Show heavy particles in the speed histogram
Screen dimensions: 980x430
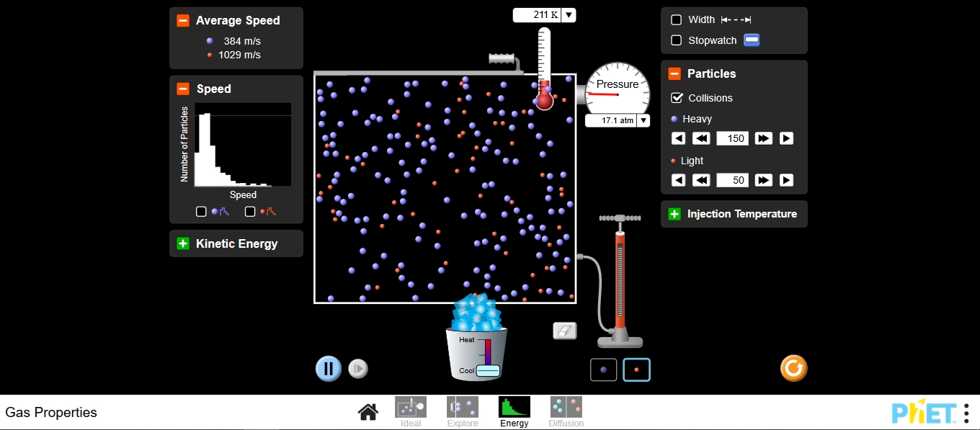coord(201,212)
